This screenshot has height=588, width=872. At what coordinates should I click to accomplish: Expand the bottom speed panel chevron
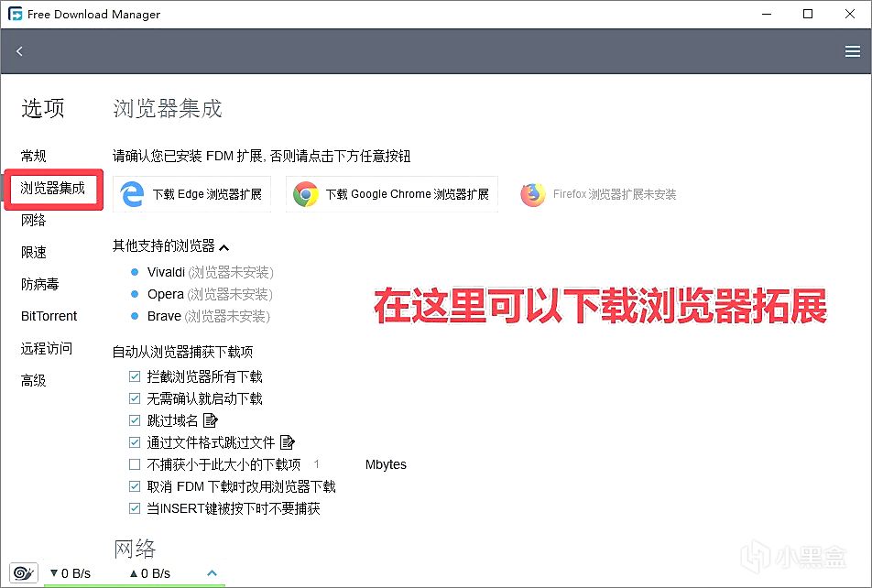pyautogui.click(x=212, y=572)
